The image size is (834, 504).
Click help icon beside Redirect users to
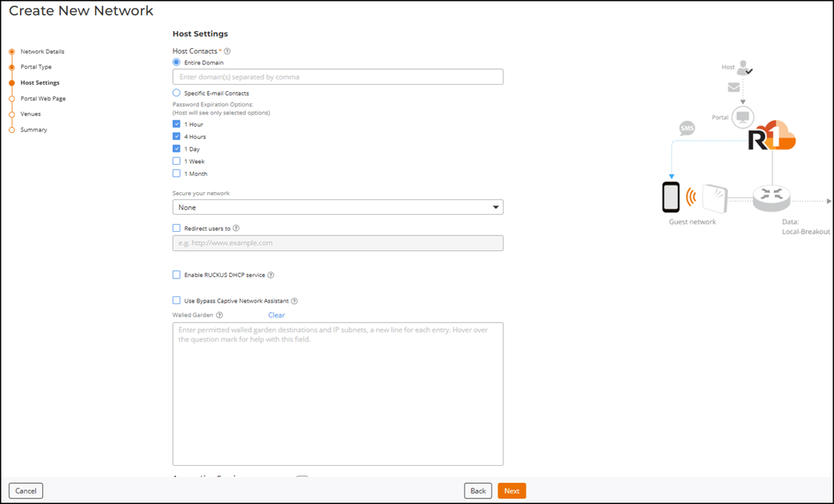coord(236,229)
